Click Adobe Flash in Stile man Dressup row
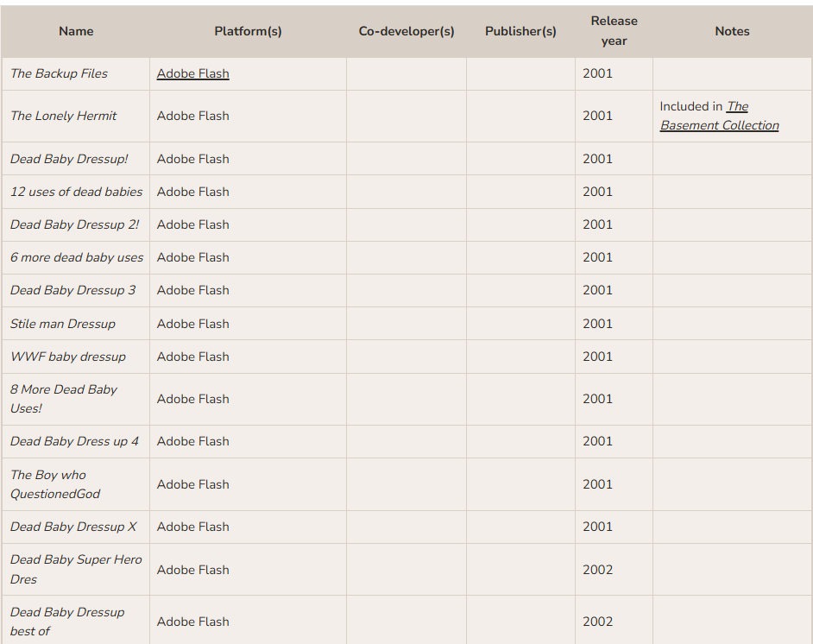 192,324
